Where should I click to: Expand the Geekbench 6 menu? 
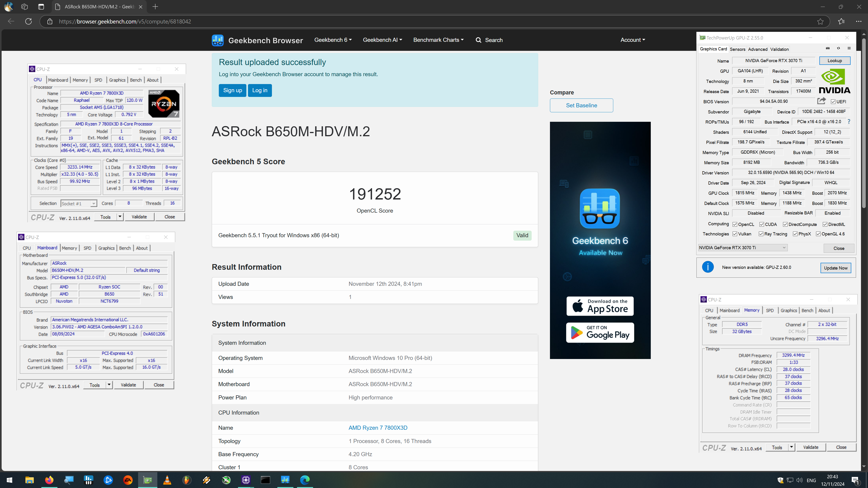[x=333, y=40]
